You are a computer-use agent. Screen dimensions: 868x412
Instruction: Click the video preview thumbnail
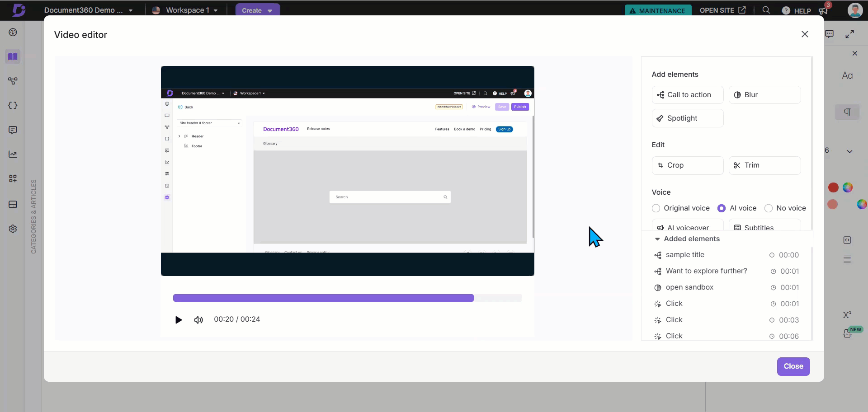347,171
